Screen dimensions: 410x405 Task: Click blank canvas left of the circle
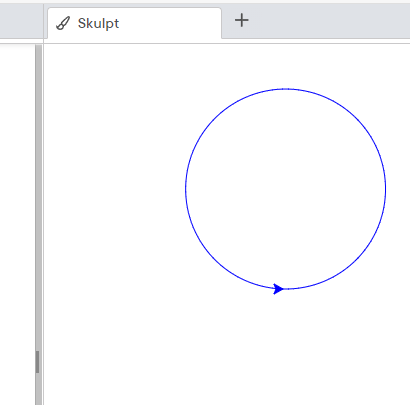(x=113, y=189)
